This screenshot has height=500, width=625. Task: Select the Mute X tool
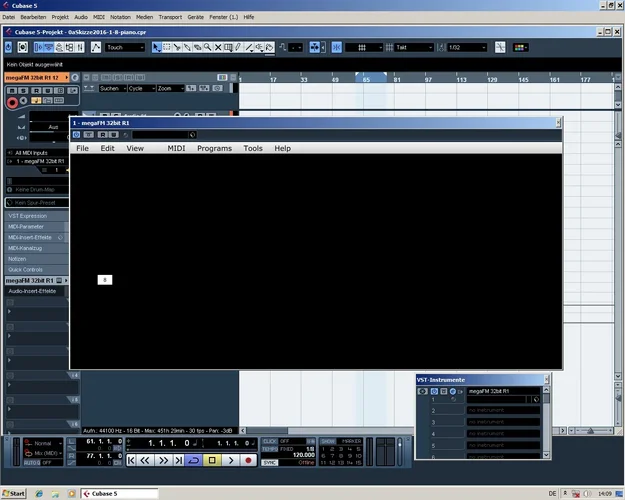[x=218, y=47]
